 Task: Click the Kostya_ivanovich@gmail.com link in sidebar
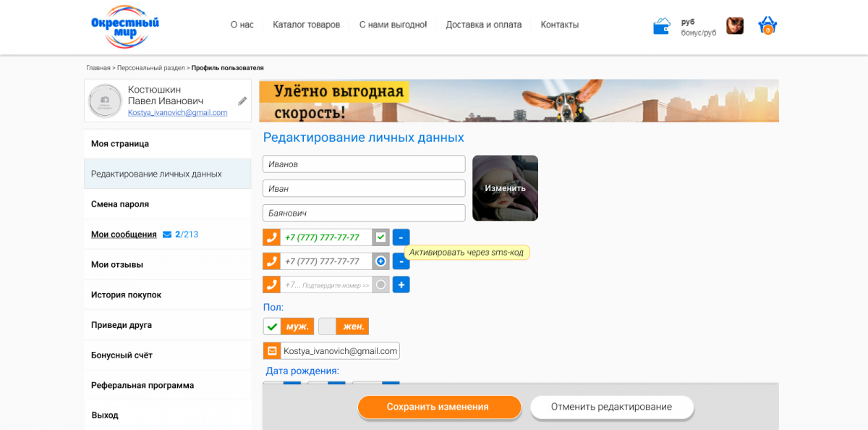(177, 113)
